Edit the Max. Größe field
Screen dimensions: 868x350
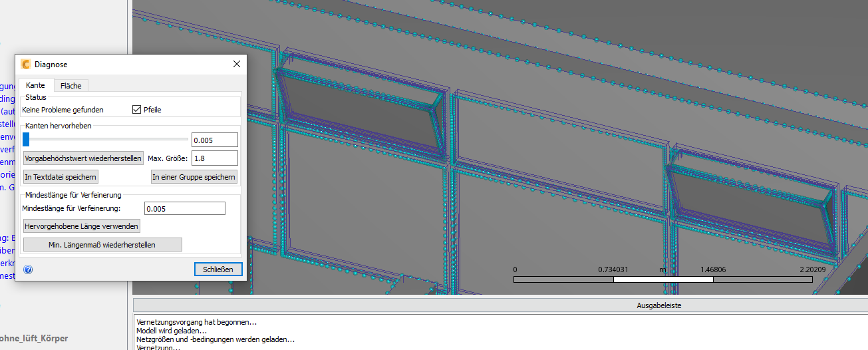pos(215,158)
